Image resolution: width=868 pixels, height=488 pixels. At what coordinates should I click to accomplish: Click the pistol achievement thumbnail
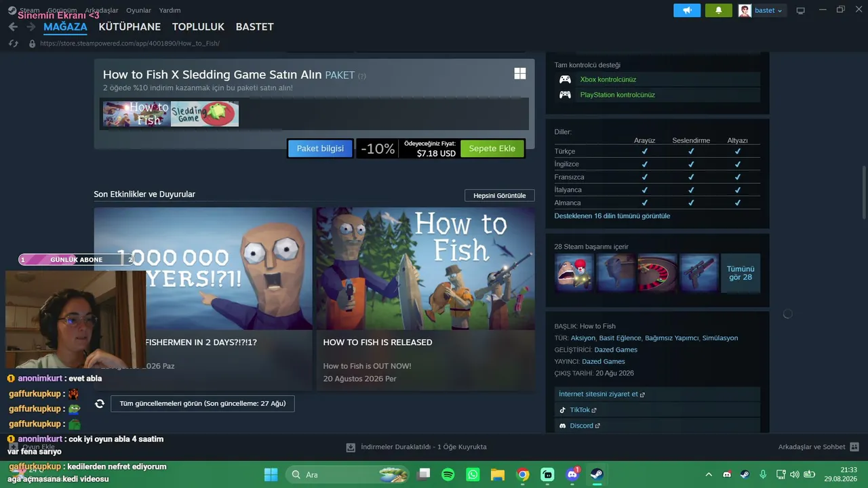[698, 273]
